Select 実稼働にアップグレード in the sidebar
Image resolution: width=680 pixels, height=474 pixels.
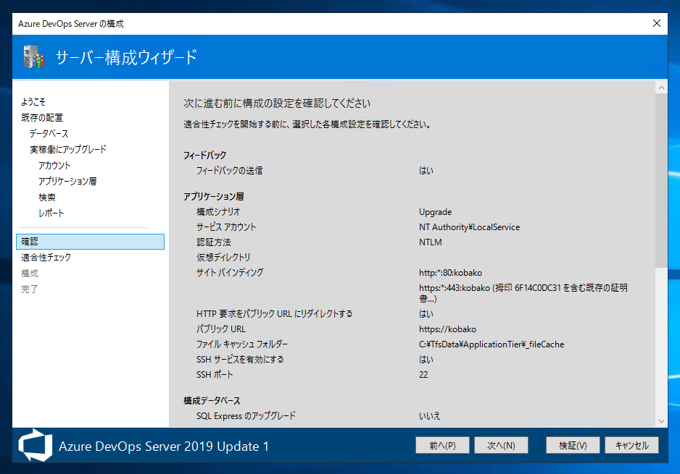point(68,150)
